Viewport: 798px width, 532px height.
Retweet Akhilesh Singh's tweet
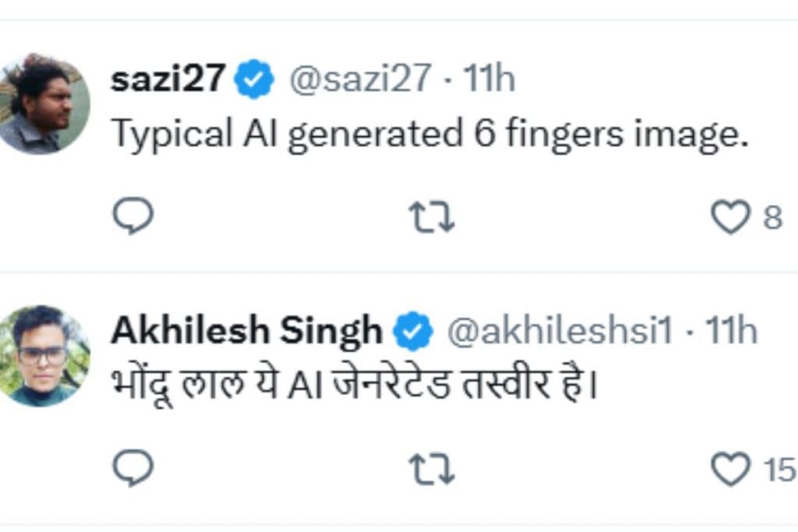tap(433, 469)
